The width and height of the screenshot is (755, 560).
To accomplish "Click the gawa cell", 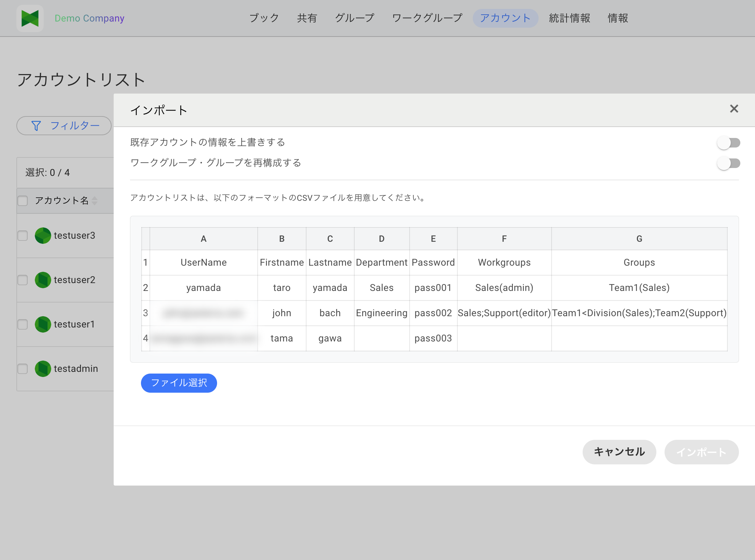I will coord(330,338).
